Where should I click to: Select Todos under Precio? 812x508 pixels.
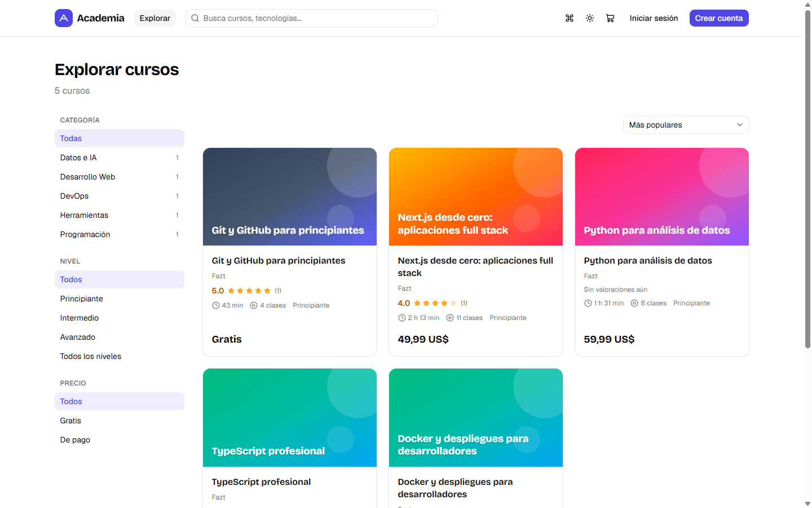coord(120,401)
